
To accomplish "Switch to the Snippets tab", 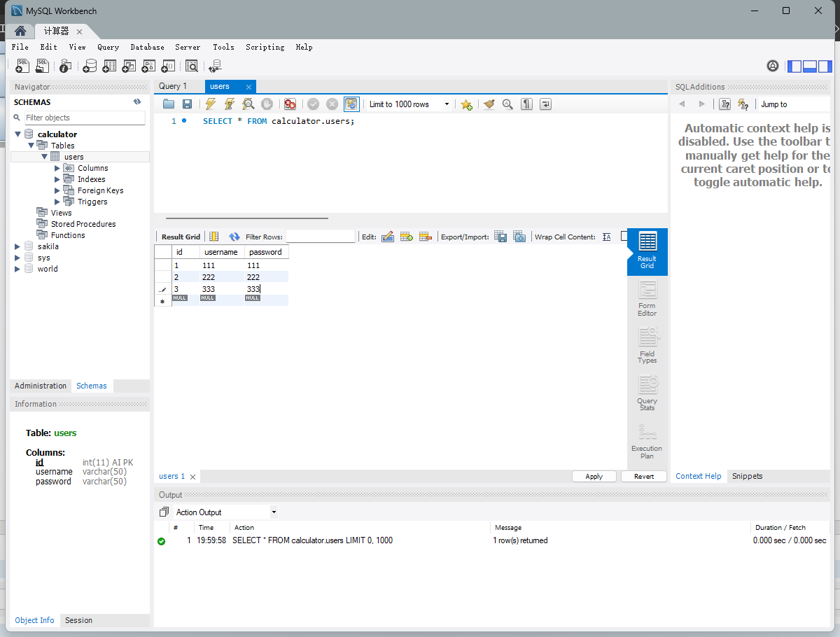I will click(747, 476).
